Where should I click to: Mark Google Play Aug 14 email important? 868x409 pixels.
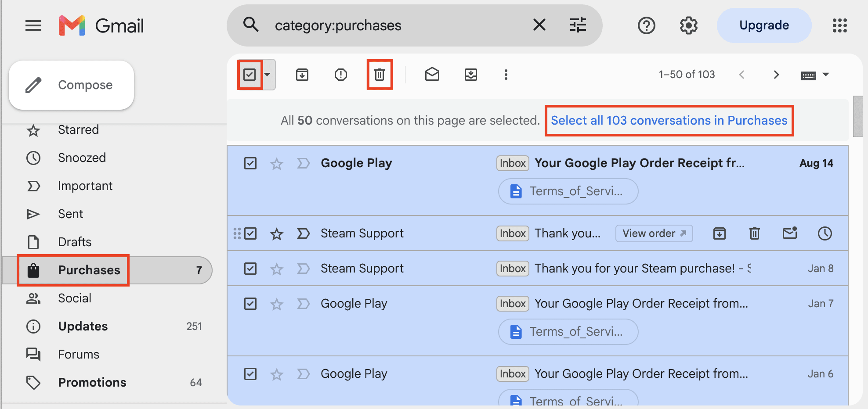(x=303, y=164)
